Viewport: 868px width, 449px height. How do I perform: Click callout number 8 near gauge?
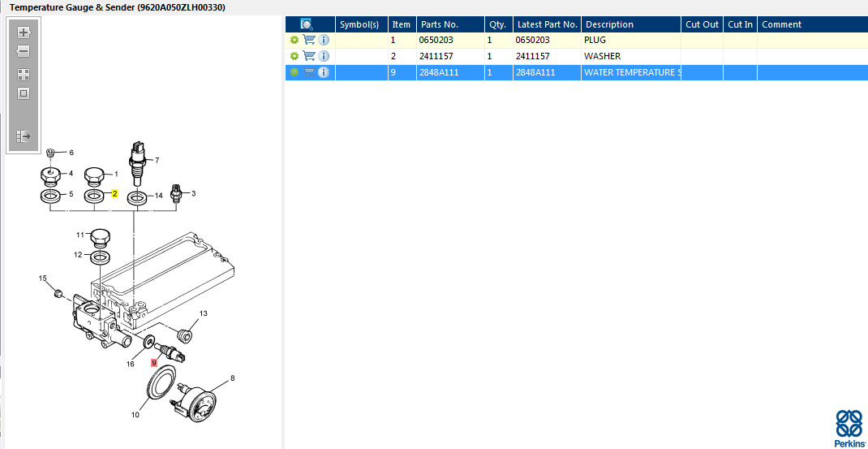(x=233, y=378)
